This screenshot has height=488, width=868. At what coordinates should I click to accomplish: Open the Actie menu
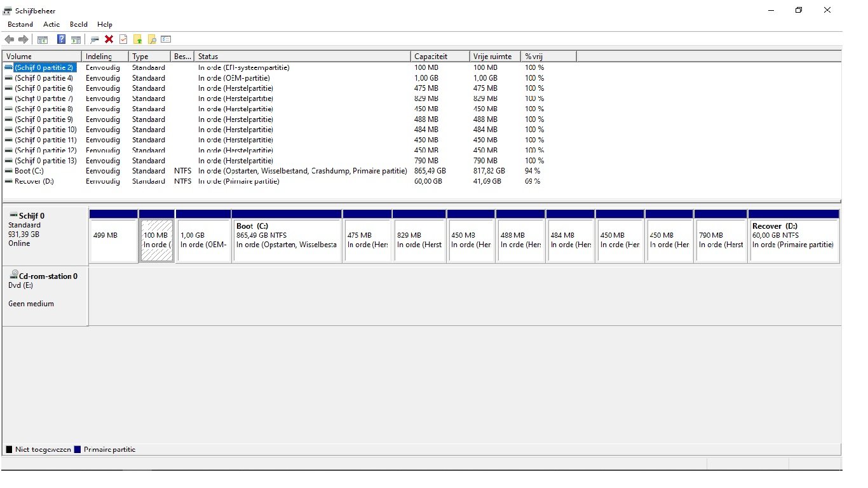point(51,24)
